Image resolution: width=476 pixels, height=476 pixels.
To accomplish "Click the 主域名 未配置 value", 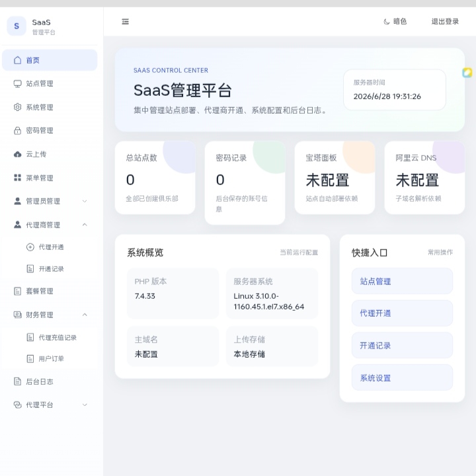I will click(x=146, y=354).
